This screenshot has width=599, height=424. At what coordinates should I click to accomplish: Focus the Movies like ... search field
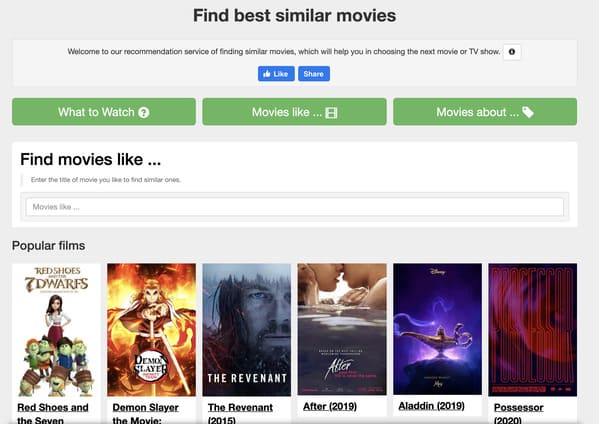click(295, 207)
